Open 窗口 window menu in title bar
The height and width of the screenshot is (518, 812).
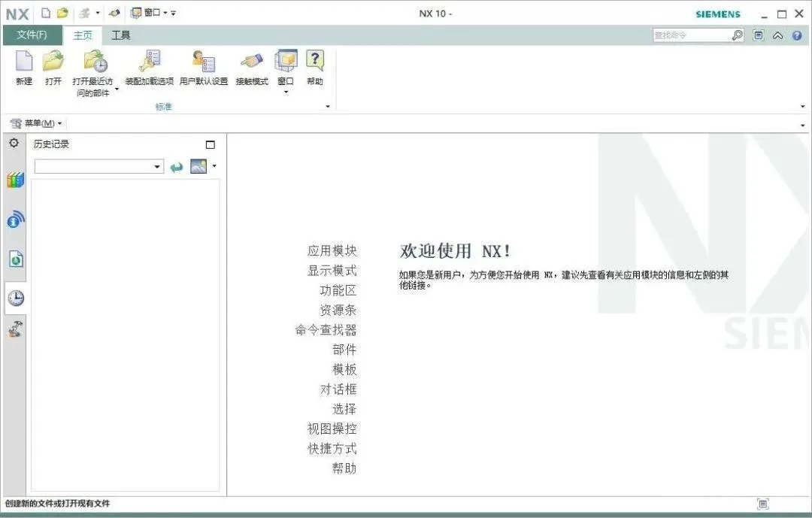point(148,13)
